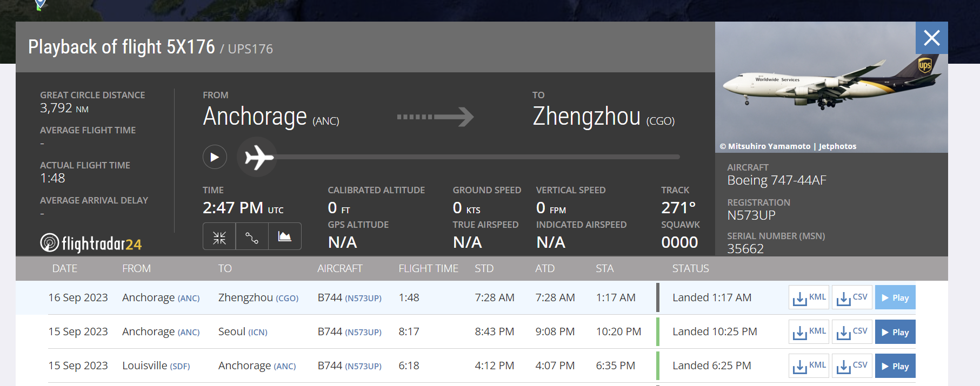Click the STD column header
Image resolution: width=980 pixels, height=386 pixels.
(484, 268)
